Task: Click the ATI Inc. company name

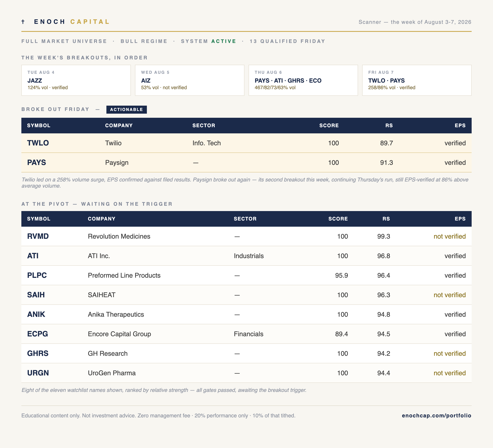Action: click(x=99, y=256)
